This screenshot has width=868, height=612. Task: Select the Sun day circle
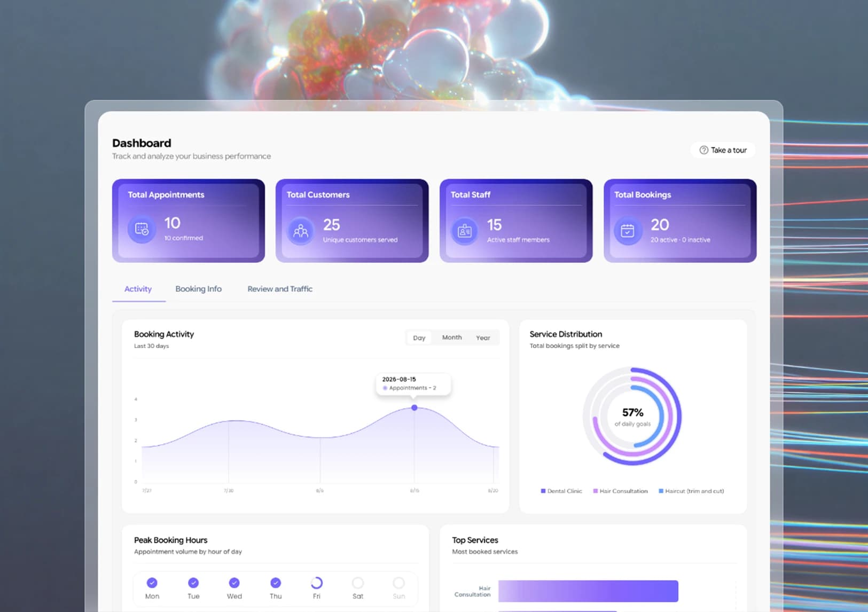398,583
